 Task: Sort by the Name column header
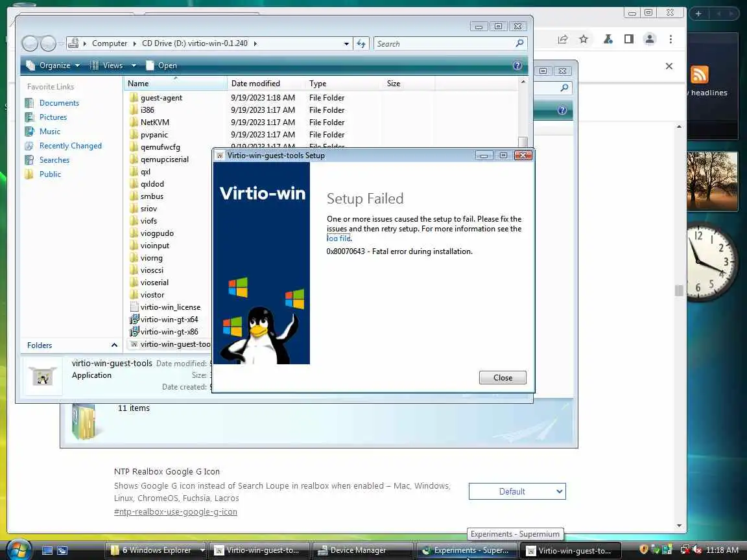tap(175, 84)
